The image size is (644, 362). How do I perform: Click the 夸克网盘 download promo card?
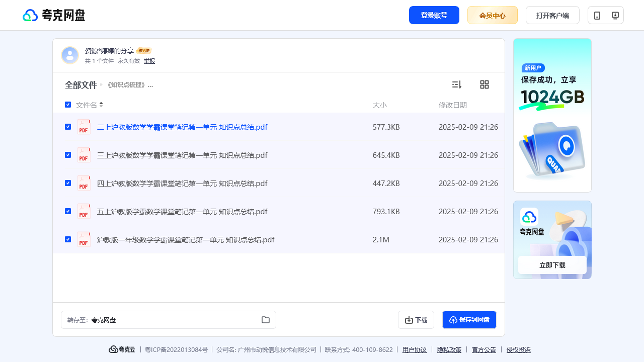click(552, 240)
